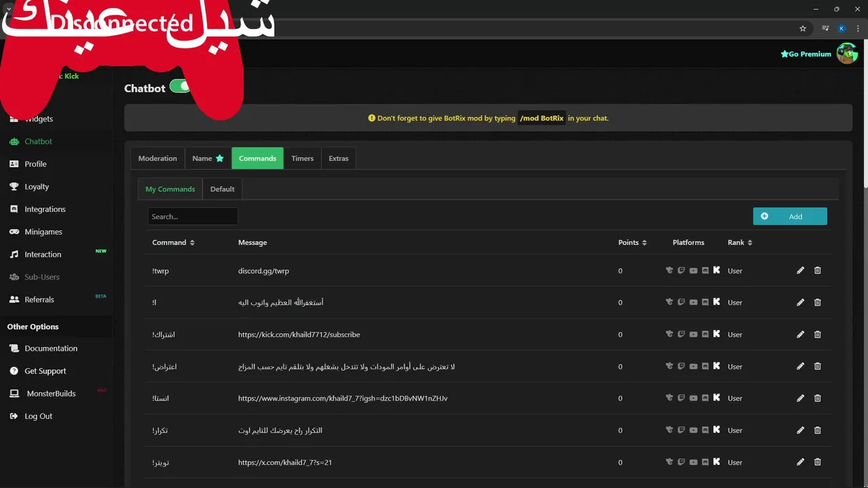Click the /mod BotRix code snippet

click(542, 118)
